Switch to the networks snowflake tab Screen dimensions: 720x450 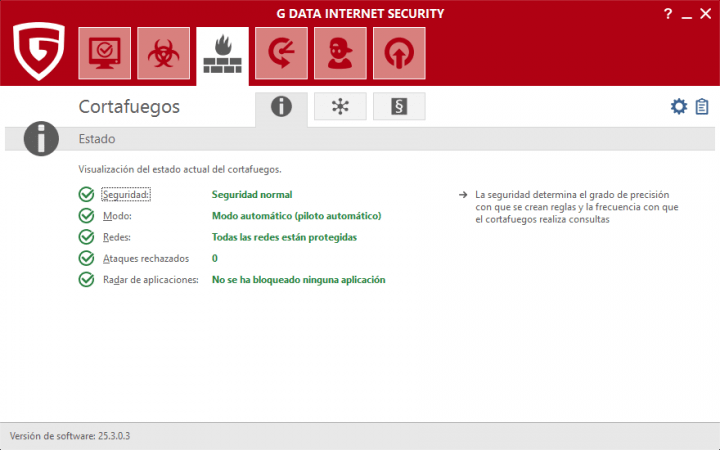(340, 107)
